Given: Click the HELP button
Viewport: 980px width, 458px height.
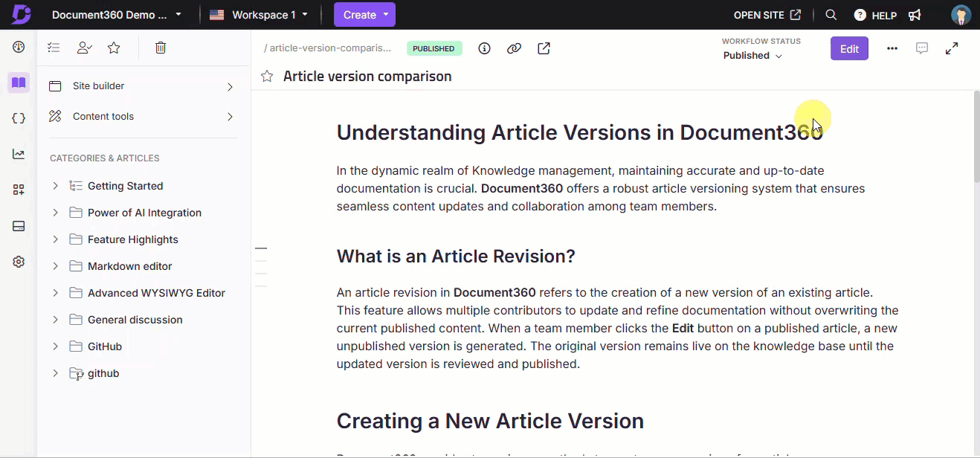Looking at the screenshot, I should click(875, 15).
